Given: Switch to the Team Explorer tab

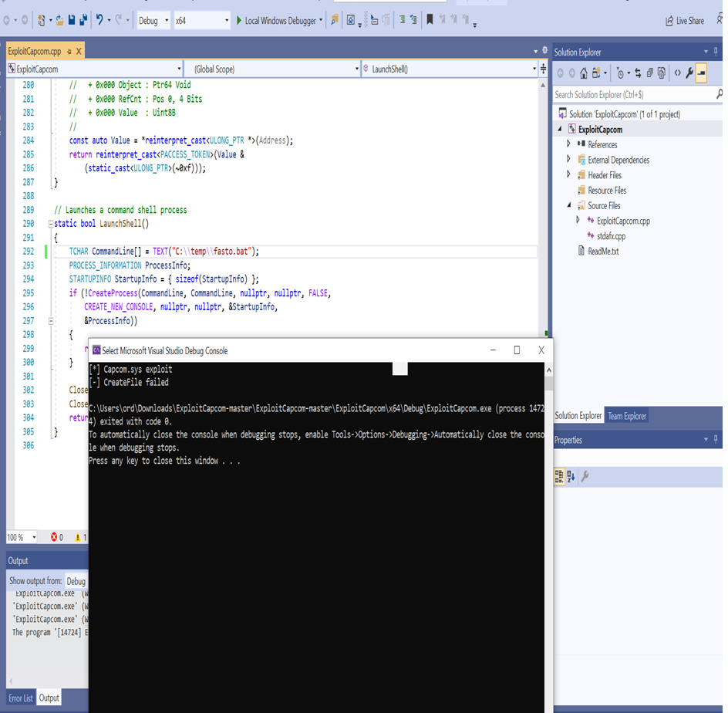Looking at the screenshot, I should (627, 416).
